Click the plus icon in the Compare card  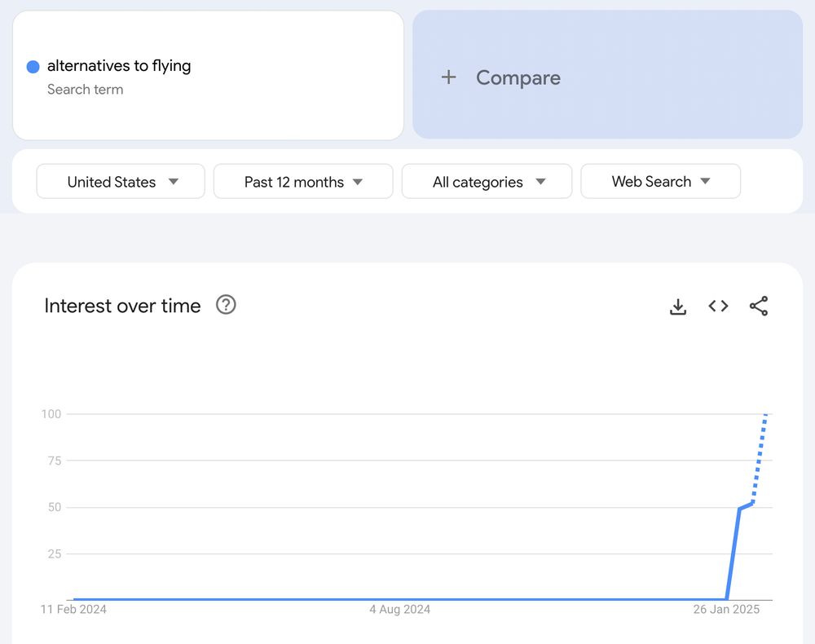pyautogui.click(x=448, y=77)
